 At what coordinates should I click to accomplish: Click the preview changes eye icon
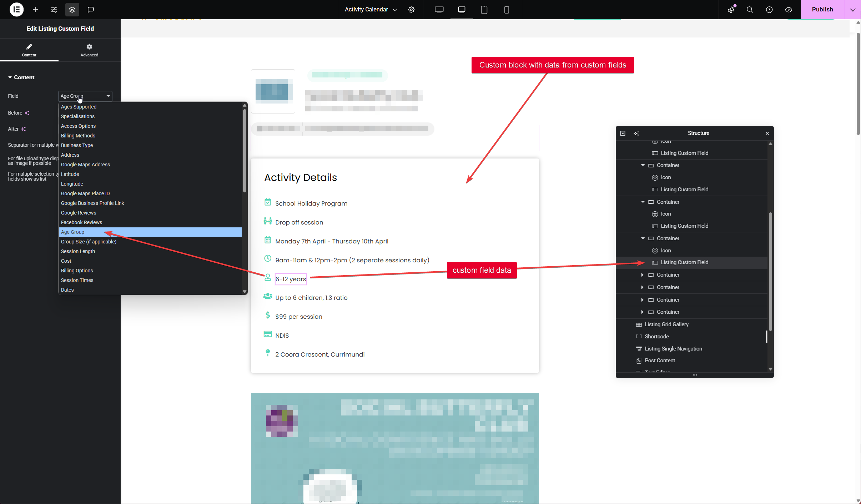pos(789,10)
